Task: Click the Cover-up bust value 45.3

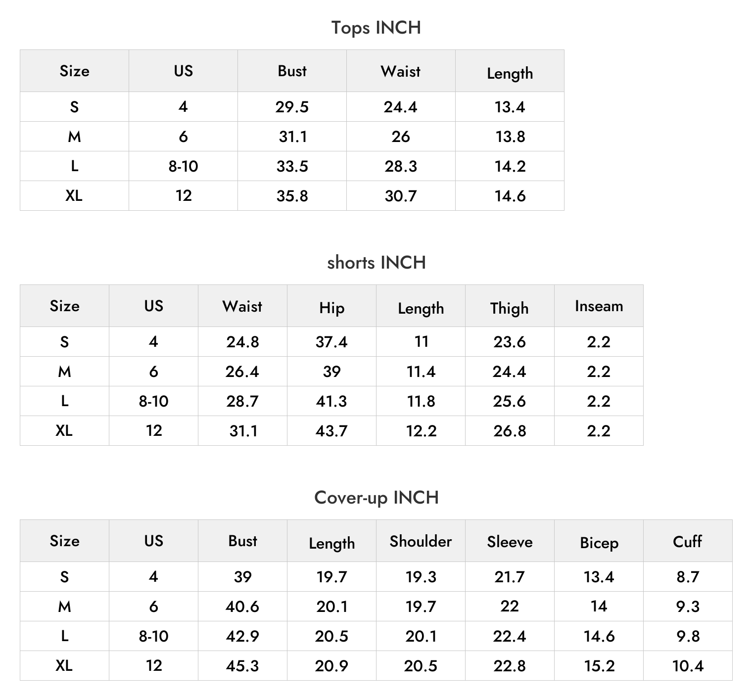Action: tap(242, 666)
